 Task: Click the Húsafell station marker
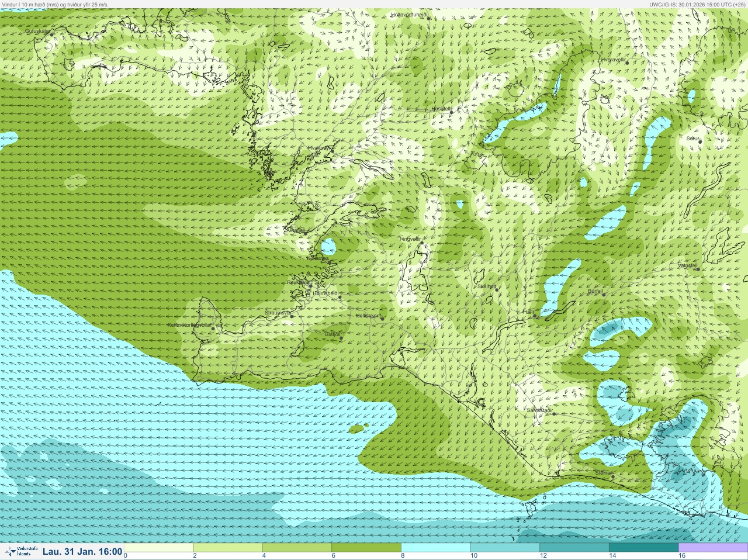pyautogui.click(x=451, y=111)
